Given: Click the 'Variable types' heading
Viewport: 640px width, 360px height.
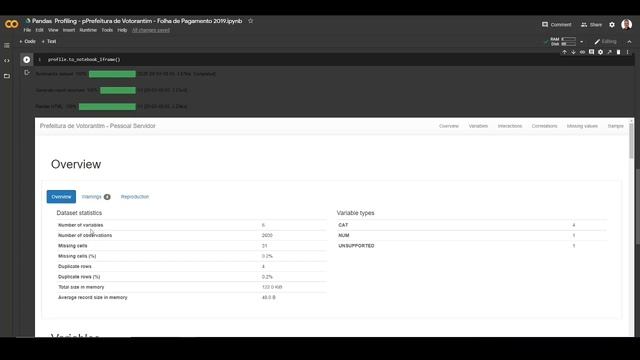Looking at the screenshot, I should (x=356, y=213).
